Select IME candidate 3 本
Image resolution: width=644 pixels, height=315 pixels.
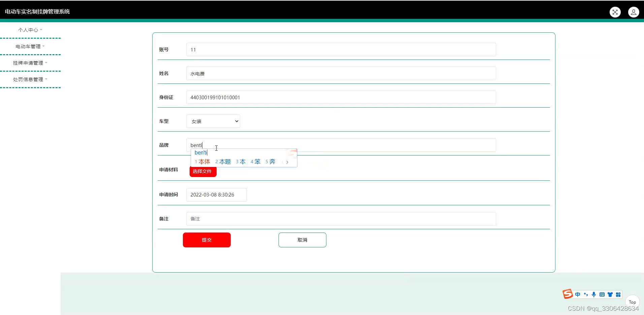pos(241,162)
